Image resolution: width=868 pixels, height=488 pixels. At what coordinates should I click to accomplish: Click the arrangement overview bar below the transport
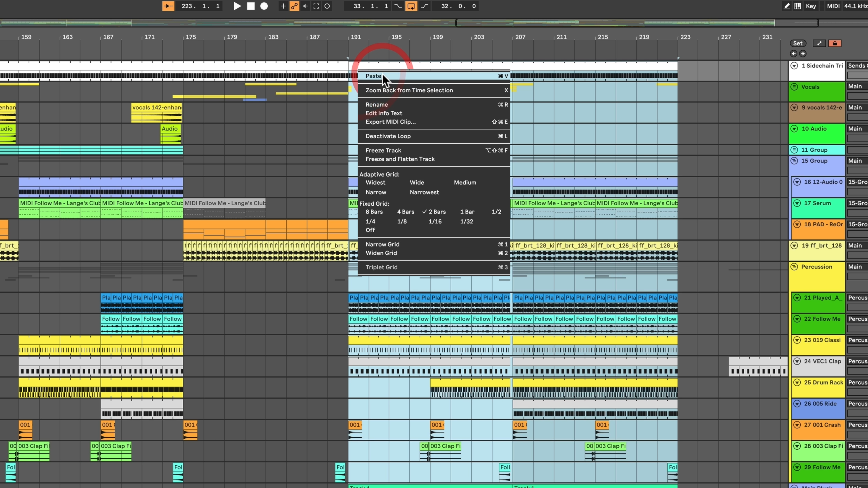pyautogui.click(x=434, y=23)
